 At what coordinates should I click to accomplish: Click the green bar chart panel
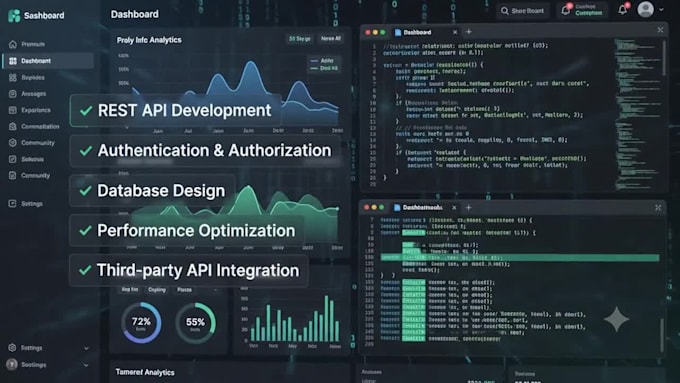(291, 319)
